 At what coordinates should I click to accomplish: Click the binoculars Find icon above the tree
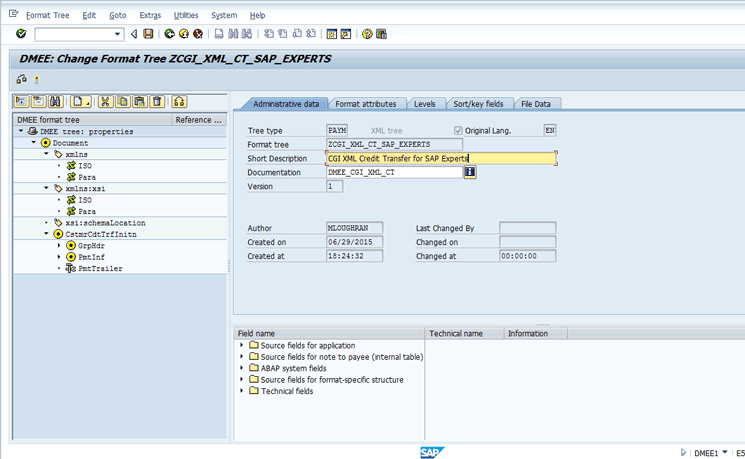pyautogui.click(x=55, y=102)
